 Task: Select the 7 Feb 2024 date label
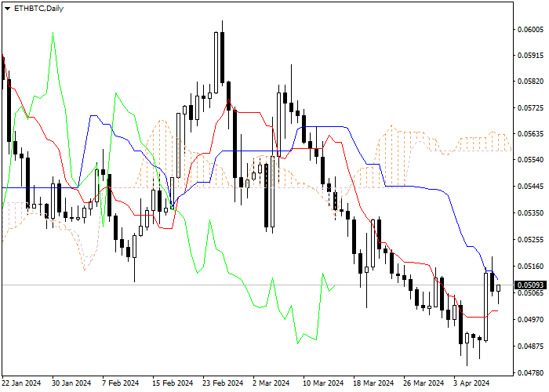pos(121,383)
